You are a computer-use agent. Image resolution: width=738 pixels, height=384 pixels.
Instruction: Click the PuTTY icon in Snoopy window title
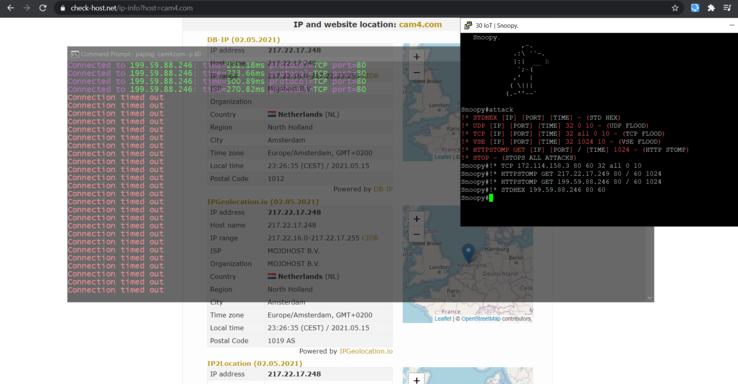[x=468, y=25]
